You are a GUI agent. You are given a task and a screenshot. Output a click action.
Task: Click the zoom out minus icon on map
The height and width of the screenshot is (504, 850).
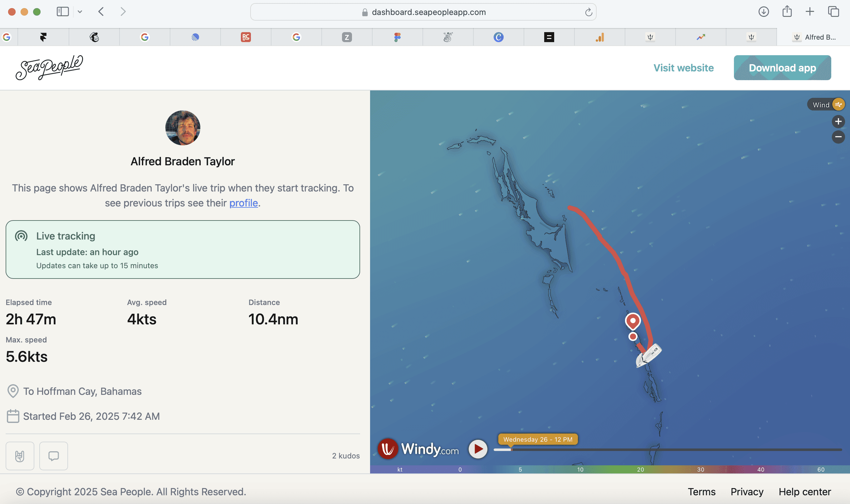click(838, 137)
